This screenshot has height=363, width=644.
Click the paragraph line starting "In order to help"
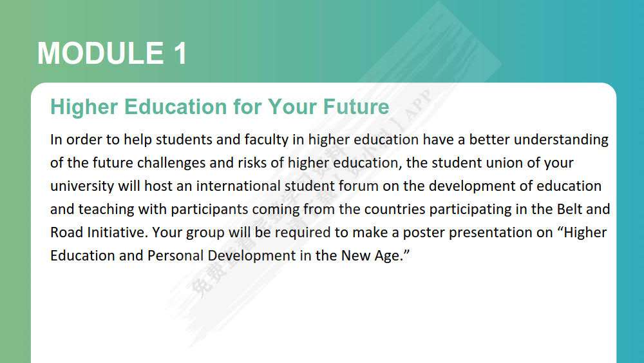329,140
